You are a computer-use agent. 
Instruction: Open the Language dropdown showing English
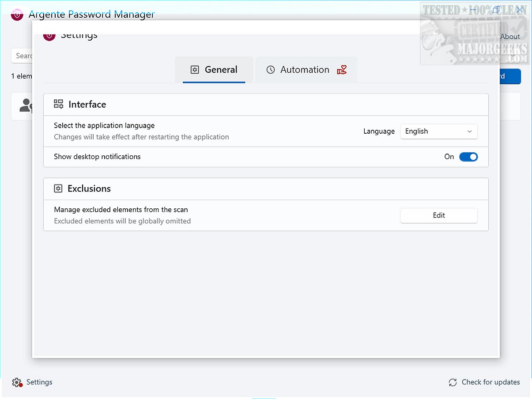pyautogui.click(x=439, y=131)
